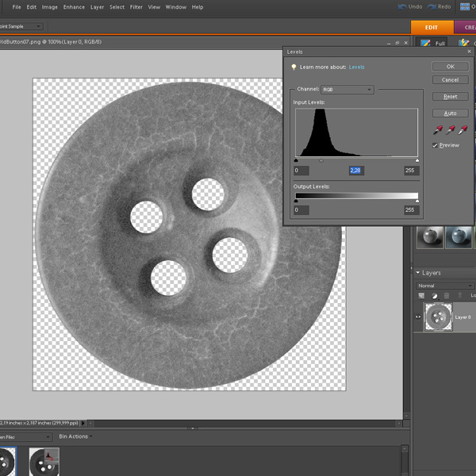Click the Full edit mode pencil icon
This screenshot has height=476, width=476.
(425, 43)
